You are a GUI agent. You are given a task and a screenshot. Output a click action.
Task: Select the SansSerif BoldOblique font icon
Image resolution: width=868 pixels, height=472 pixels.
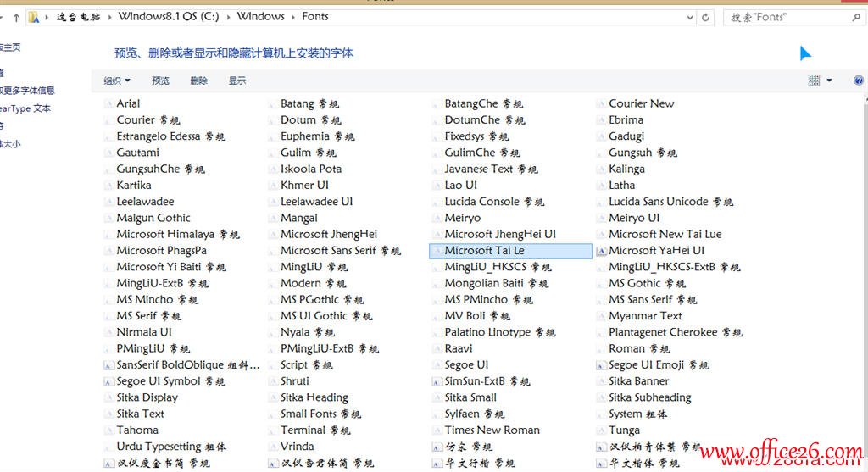108,365
